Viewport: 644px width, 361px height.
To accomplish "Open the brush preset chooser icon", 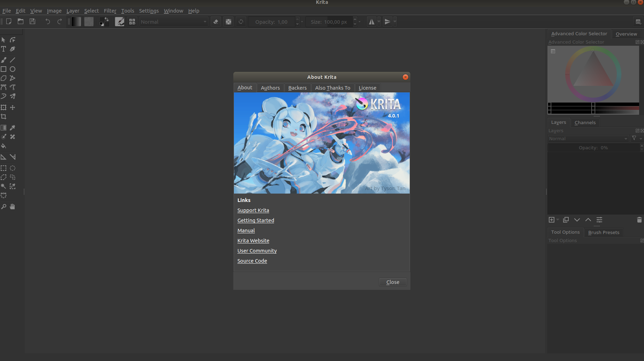I will (x=132, y=22).
